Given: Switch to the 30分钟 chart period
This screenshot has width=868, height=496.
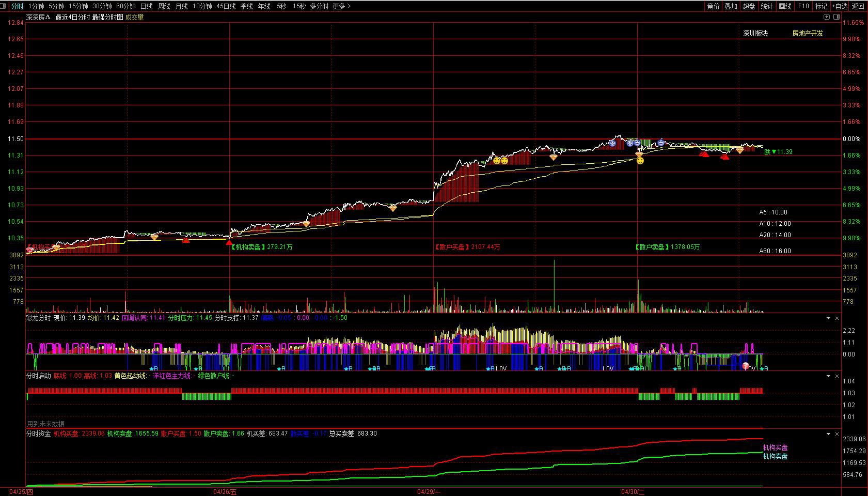Looking at the screenshot, I should (102, 6).
